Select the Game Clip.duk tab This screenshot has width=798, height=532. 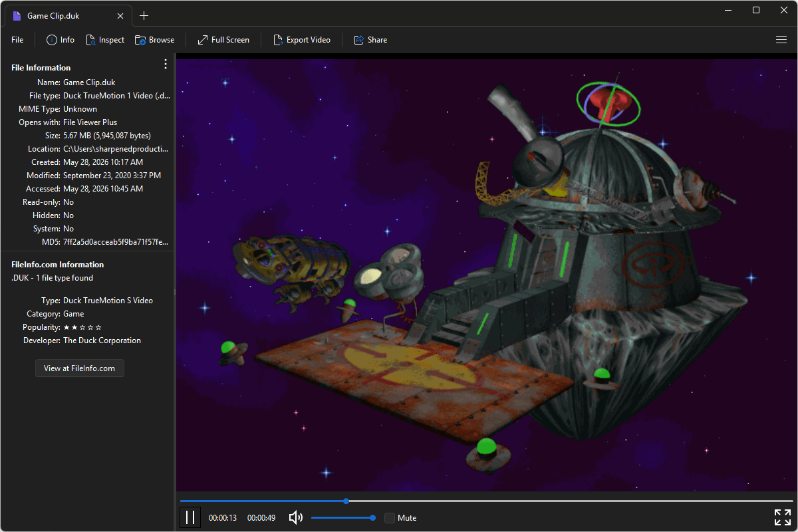pyautogui.click(x=69, y=16)
